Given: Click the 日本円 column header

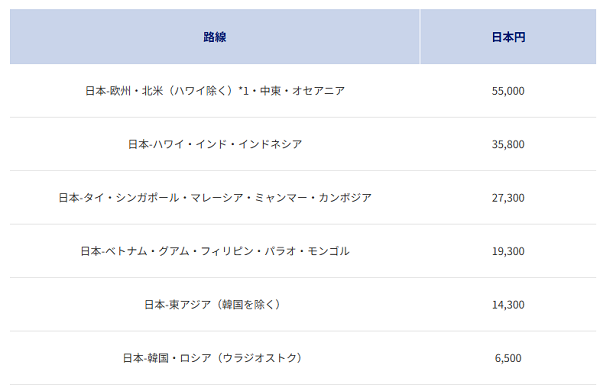Looking at the screenshot, I should point(508,37).
